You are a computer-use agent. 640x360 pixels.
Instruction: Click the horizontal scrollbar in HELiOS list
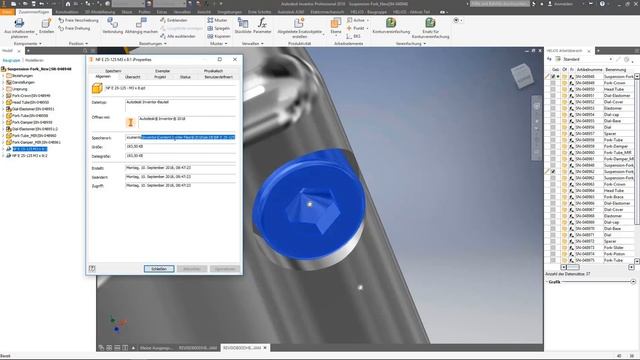[x=573, y=267]
